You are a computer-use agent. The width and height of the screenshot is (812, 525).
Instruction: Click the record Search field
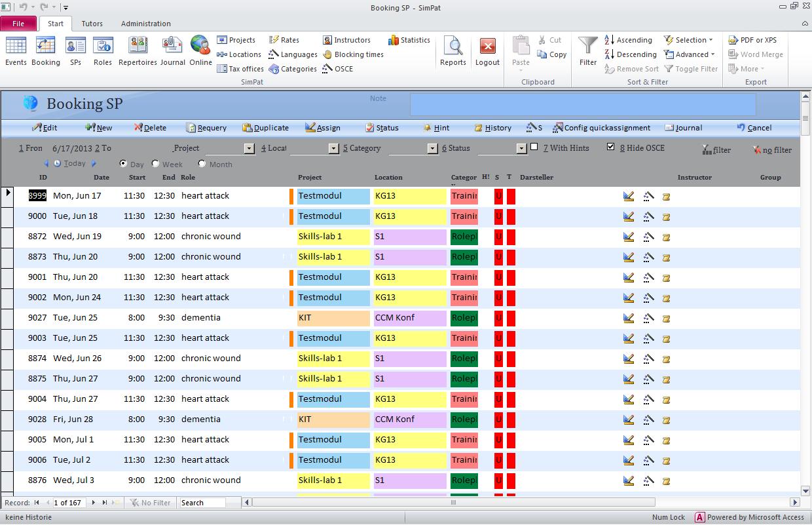click(202, 503)
